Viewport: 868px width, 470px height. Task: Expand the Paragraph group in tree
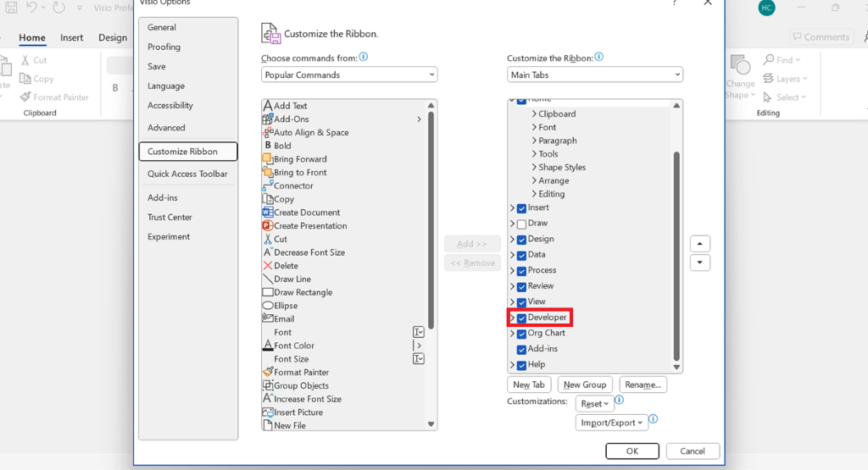tap(534, 141)
